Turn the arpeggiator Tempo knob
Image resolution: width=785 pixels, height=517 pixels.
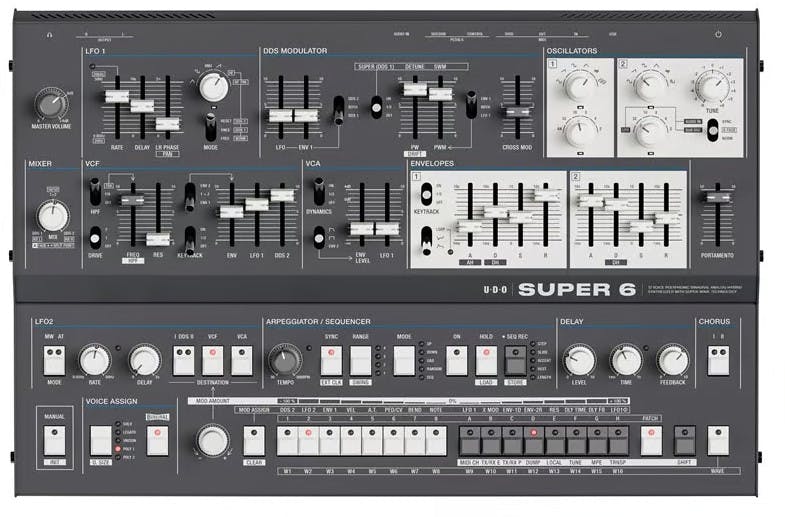pyautogui.click(x=285, y=360)
